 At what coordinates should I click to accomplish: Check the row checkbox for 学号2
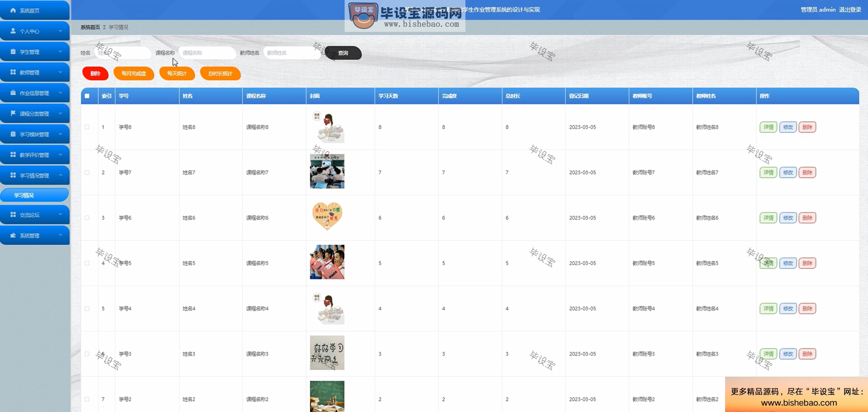[87, 399]
